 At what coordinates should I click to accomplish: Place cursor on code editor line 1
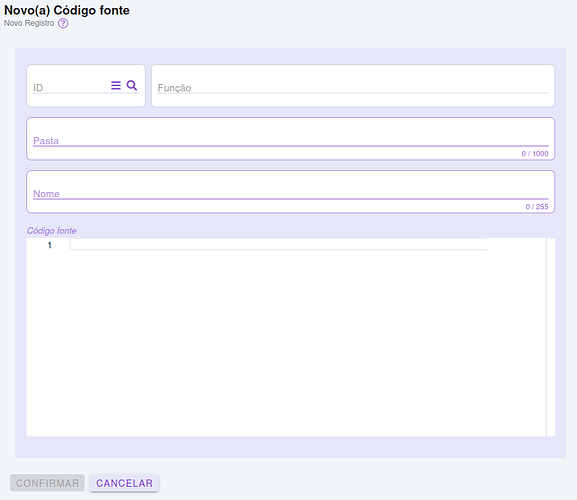(x=278, y=244)
